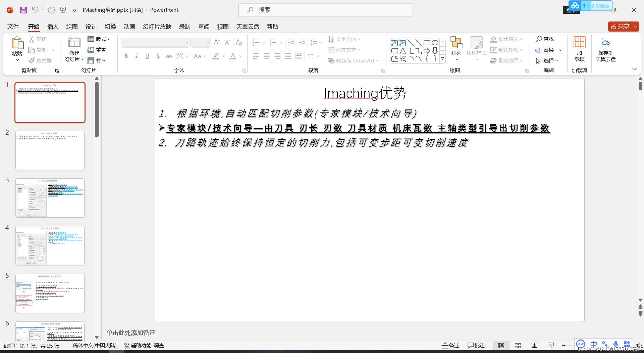This screenshot has width=644, height=353.
Task: Start slideshow from beginning icon
Action: [x=63, y=10]
